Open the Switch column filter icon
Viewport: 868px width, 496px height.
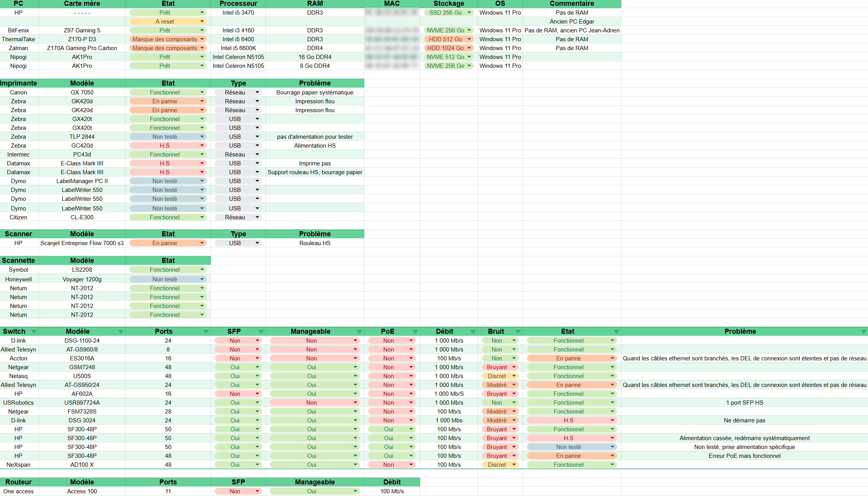coord(34,332)
